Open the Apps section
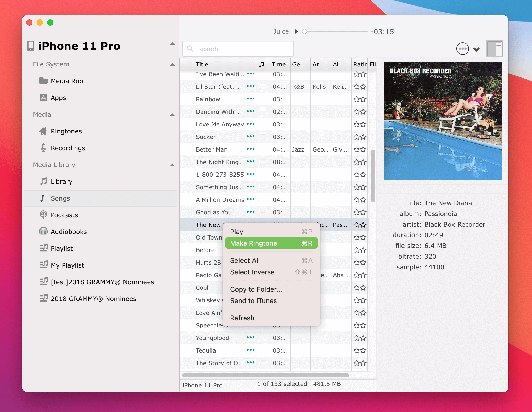532x412 pixels. (x=53, y=98)
